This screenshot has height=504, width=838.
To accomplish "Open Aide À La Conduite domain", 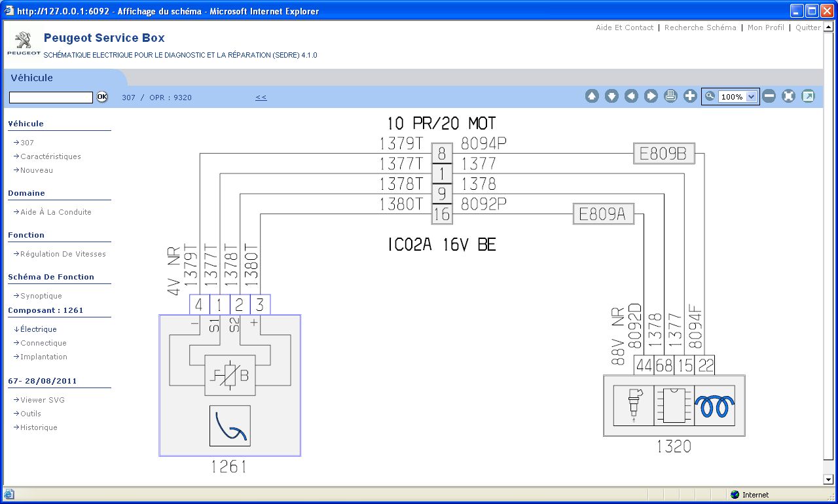I will click(56, 212).
